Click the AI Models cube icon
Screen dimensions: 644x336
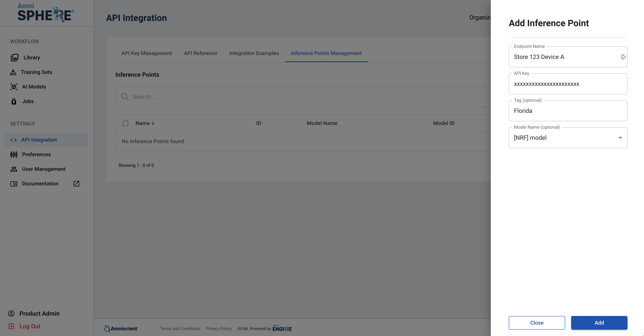click(14, 87)
